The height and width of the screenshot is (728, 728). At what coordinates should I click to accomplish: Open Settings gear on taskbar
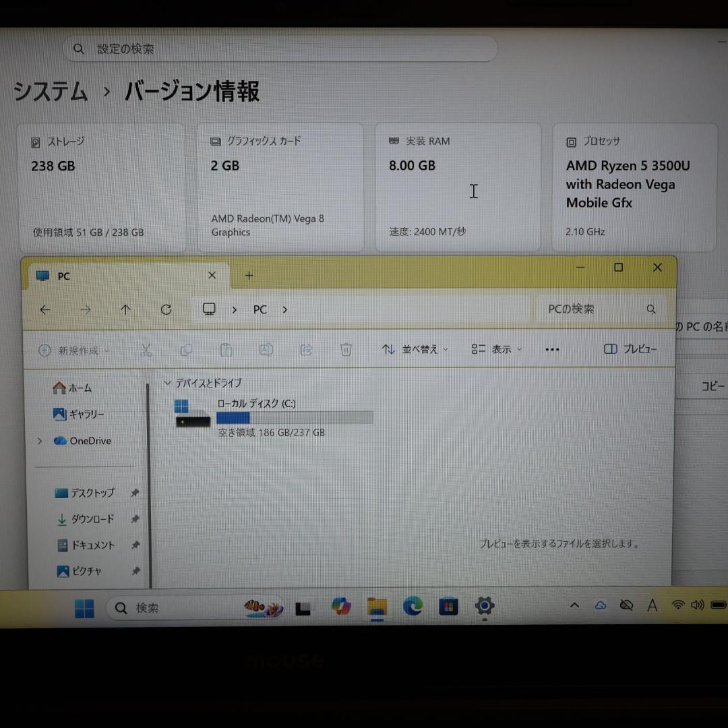click(484, 606)
